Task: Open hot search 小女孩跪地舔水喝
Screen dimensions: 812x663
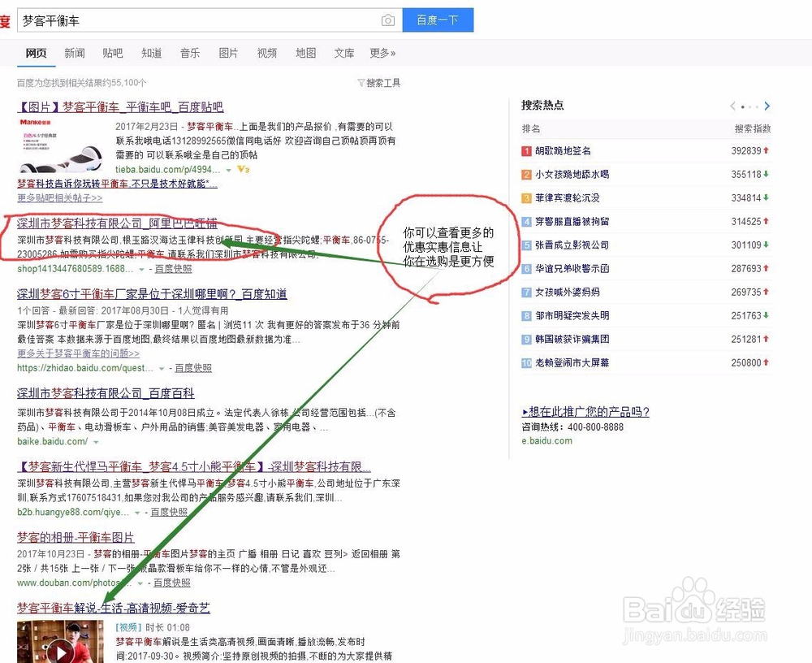Action: tap(572, 174)
